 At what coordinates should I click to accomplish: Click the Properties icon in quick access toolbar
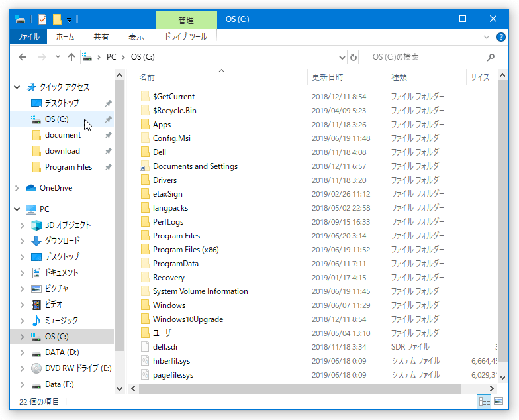tap(42, 19)
